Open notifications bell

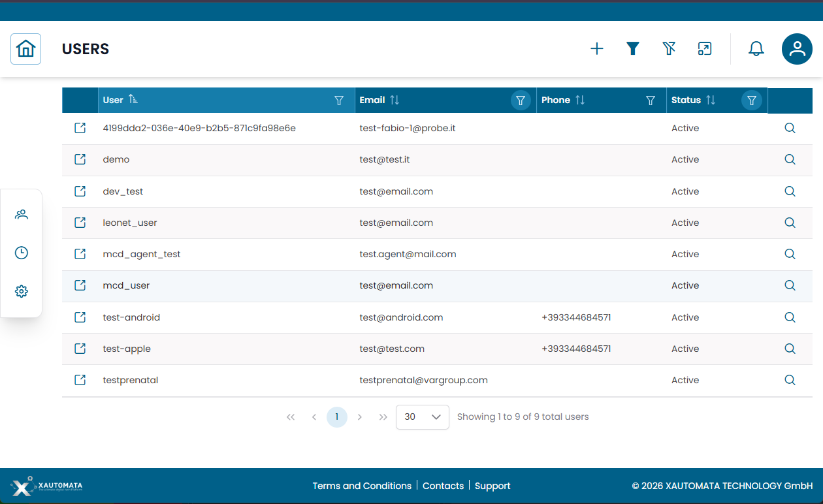756,49
